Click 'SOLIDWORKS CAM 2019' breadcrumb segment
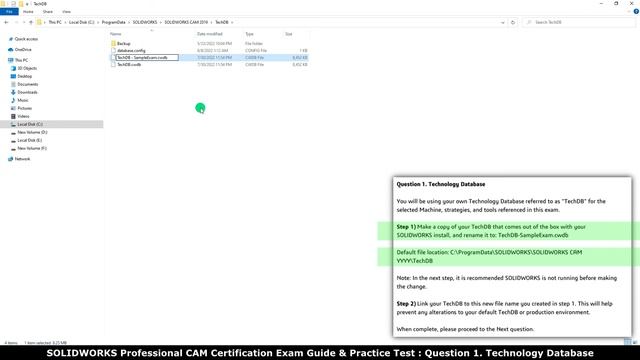The height and width of the screenshot is (360, 640). tap(186, 22)
